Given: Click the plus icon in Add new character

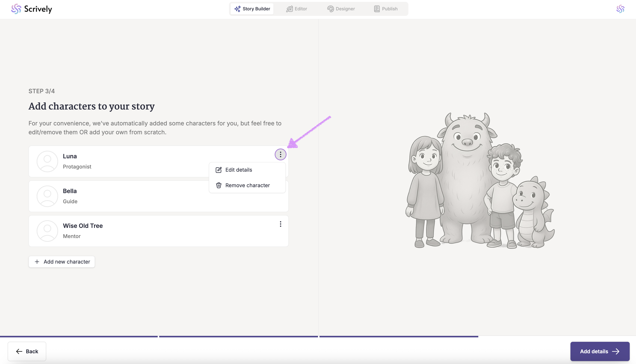Looking at the screenshot, I should (37, 262).
